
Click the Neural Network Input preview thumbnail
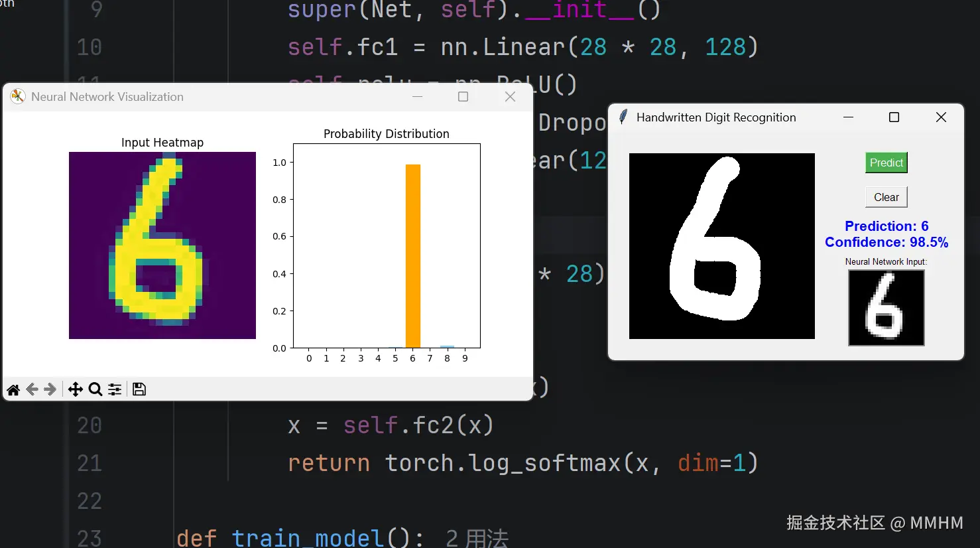click(886, 308)
